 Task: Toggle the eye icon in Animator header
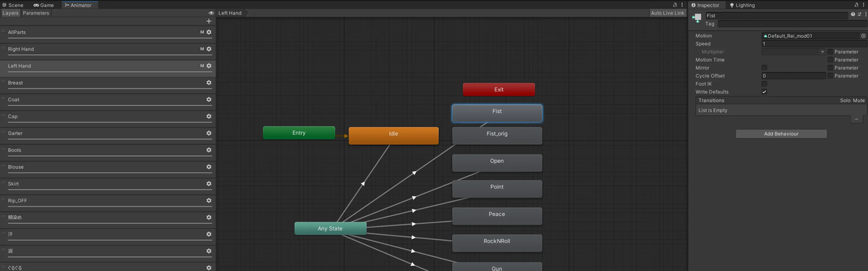(x=211, y=13)
